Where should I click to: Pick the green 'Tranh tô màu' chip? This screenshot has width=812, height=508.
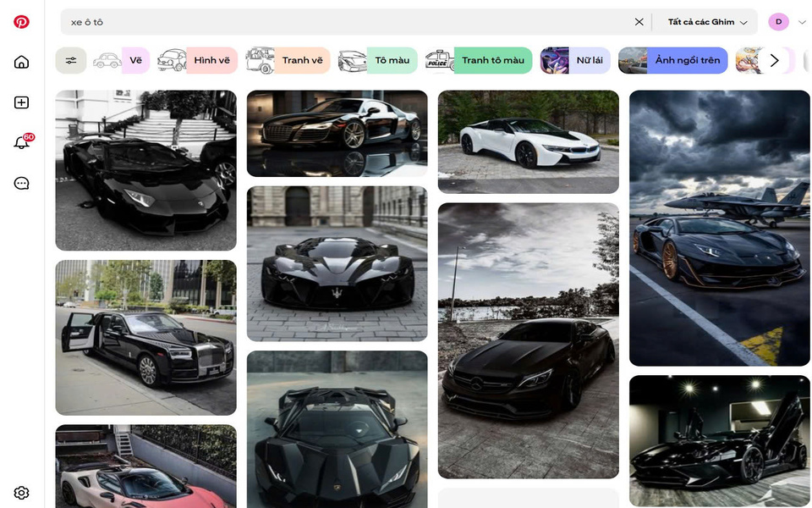point(479,60)
